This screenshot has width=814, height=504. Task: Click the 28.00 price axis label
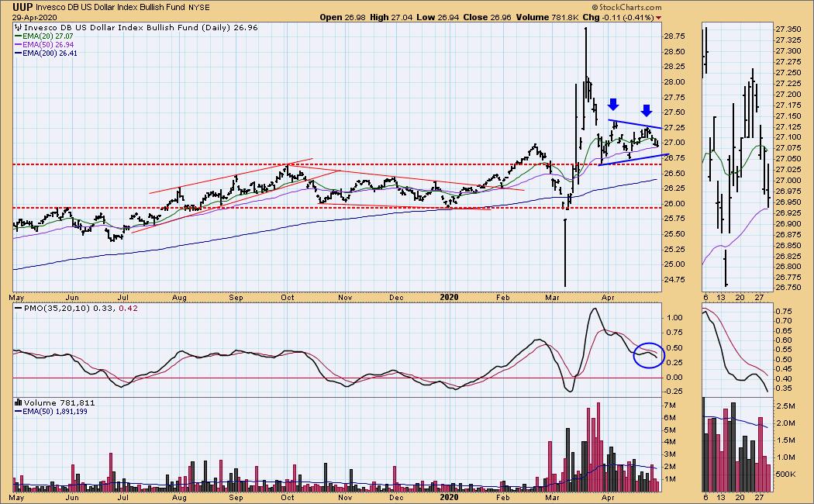(x=674, y=82)
